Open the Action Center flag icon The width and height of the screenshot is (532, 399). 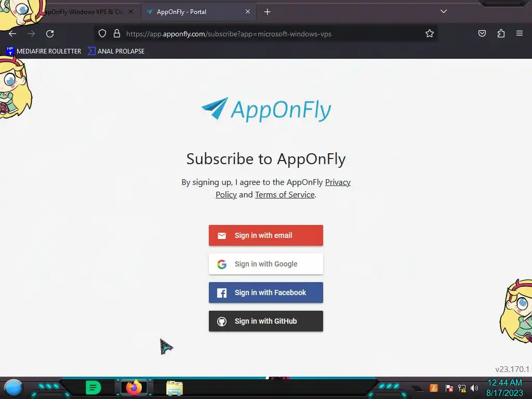coord(449,388)
